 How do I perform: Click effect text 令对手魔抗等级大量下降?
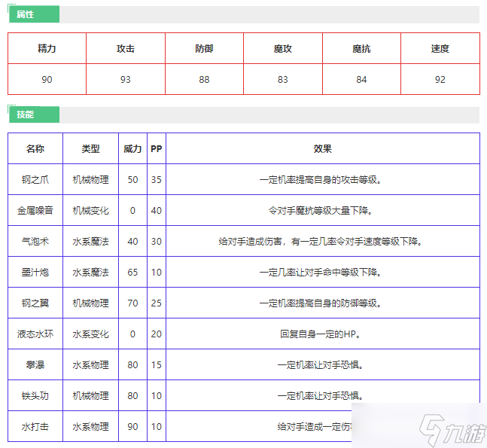coord(320,210)
